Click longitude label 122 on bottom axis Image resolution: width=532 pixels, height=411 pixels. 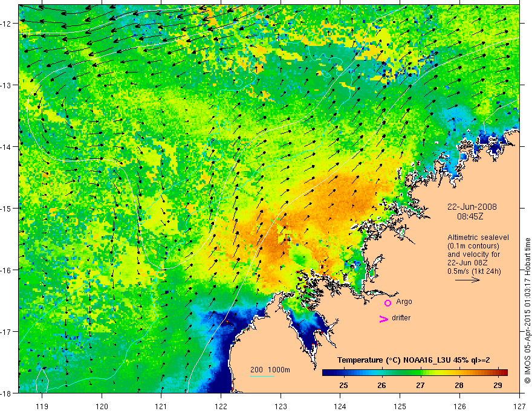[221, 406]
